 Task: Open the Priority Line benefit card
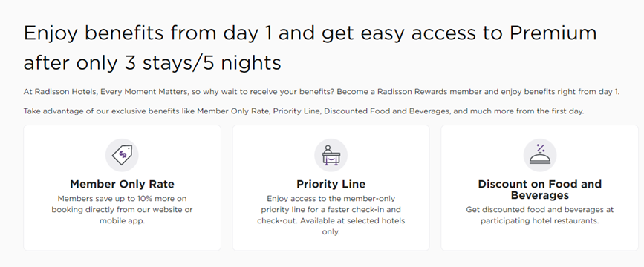[x=331, y=188]
